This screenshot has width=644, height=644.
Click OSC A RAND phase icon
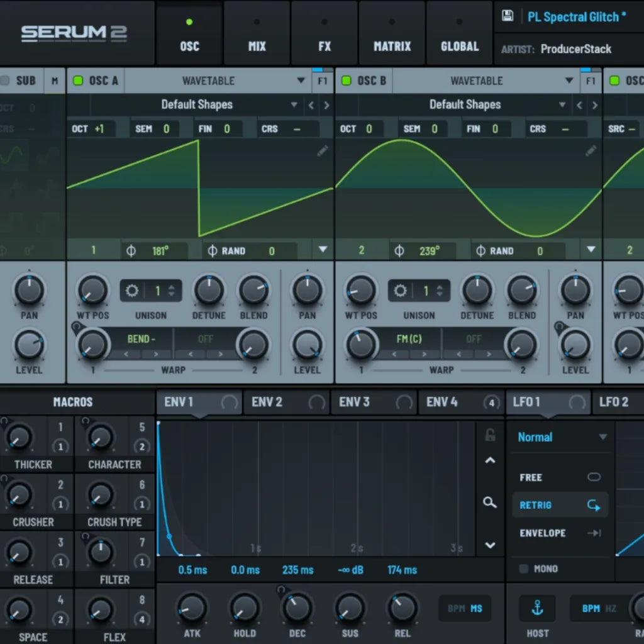click(x=213, y=250)
